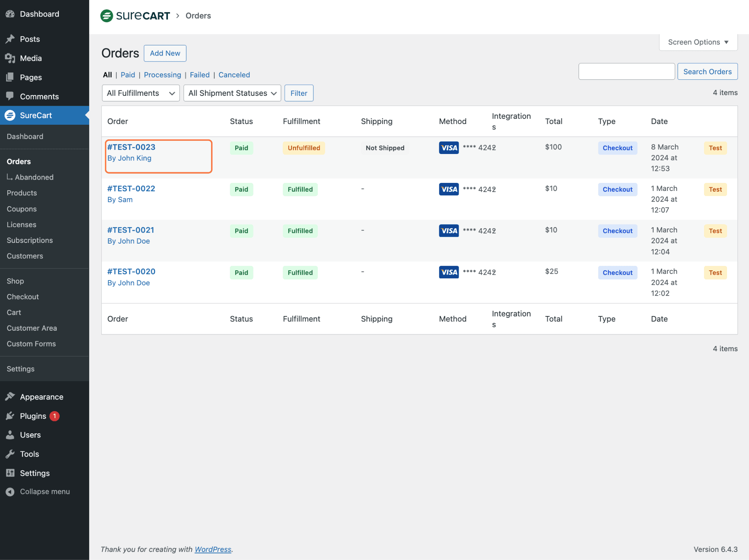749x560 pixels.
Task: Select the Canceled filter tab
Action: point(234,75)
